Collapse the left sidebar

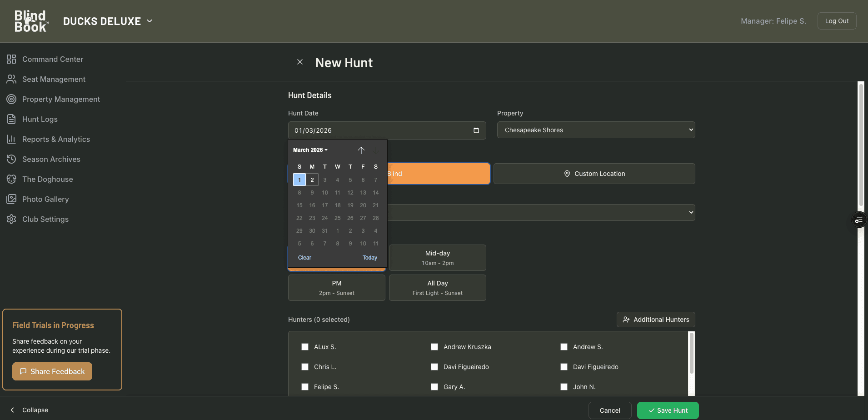(29, 410)
